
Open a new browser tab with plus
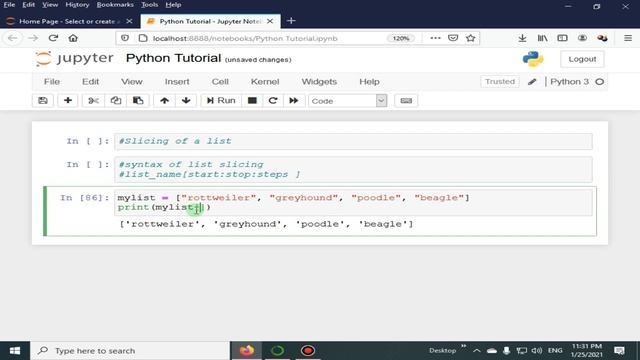pos(291,21)
